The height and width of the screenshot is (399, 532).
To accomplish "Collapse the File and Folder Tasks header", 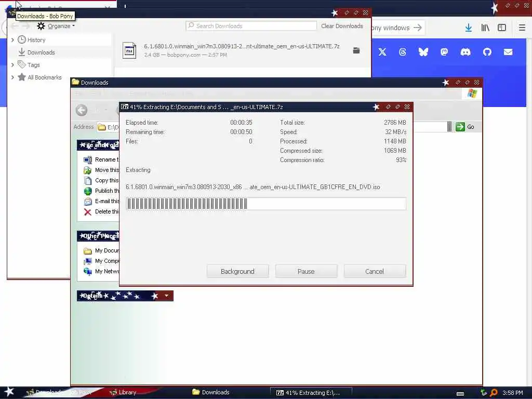I will 98,145.
